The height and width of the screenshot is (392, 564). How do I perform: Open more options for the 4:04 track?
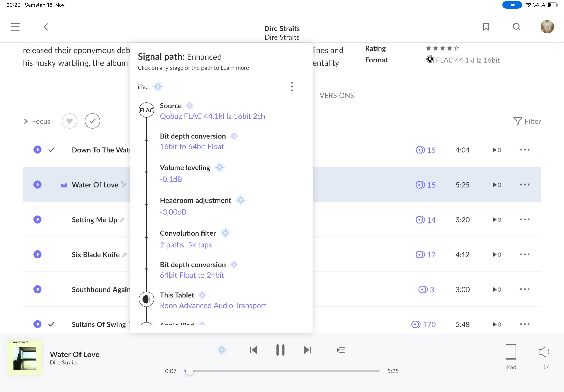click(525, 150)
